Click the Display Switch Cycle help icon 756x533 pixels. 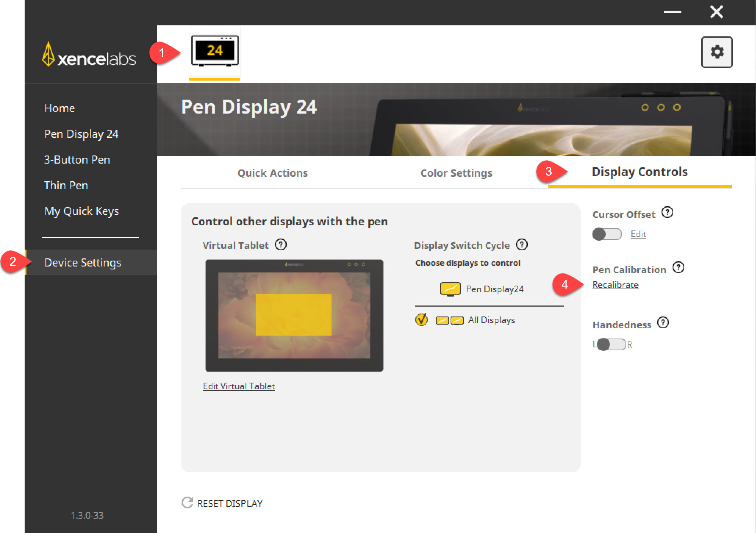[x=522, y=245]
